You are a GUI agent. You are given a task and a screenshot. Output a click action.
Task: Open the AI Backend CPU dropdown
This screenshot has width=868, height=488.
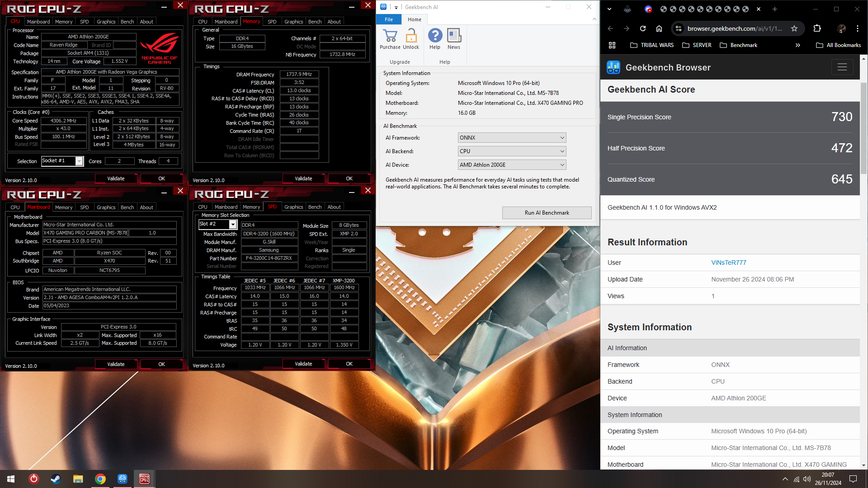point(512,151)
